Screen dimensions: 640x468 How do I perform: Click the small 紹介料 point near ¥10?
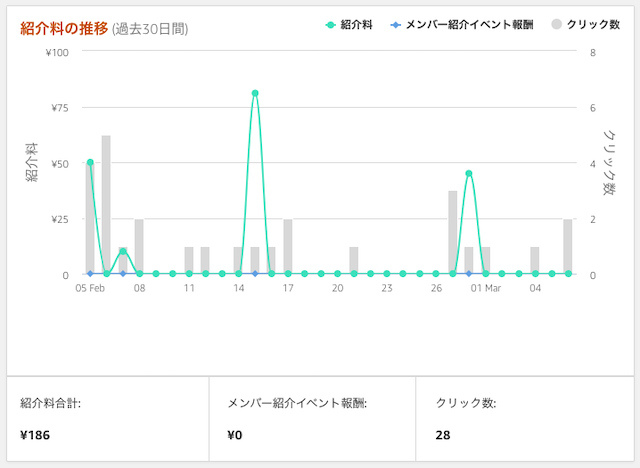[123, 251]
